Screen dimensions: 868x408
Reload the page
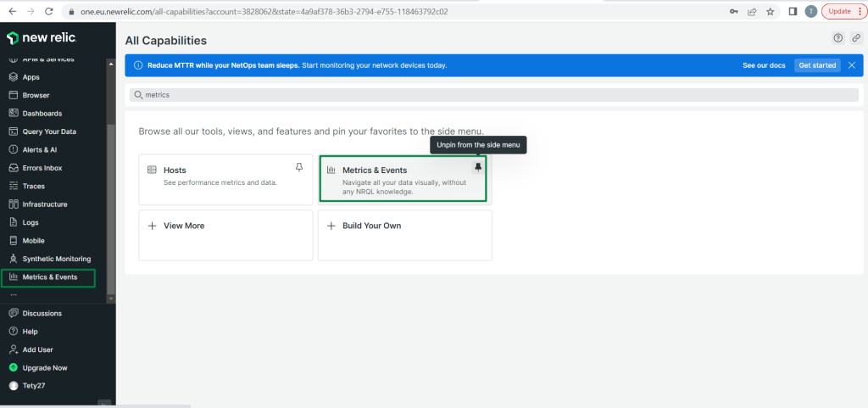click(48, 11)
